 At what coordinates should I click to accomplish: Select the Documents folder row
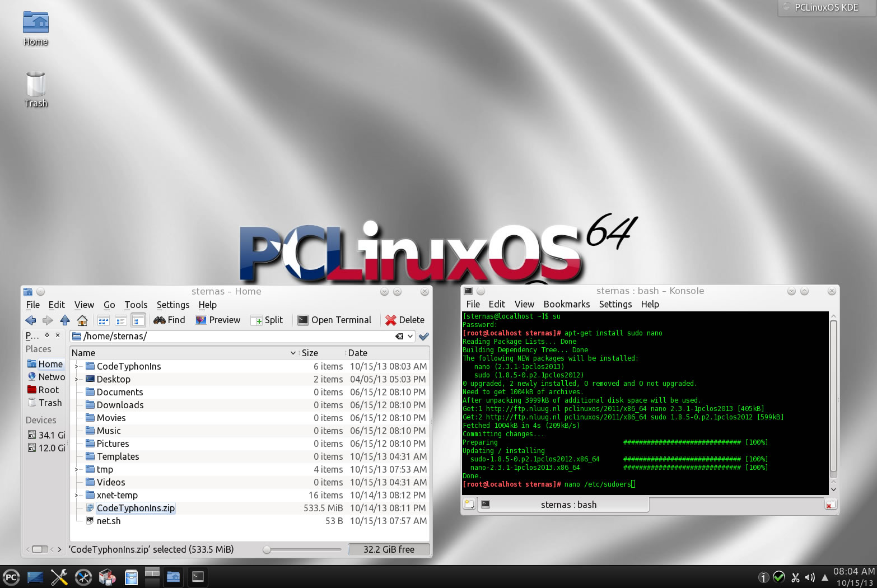coord(250,392)
